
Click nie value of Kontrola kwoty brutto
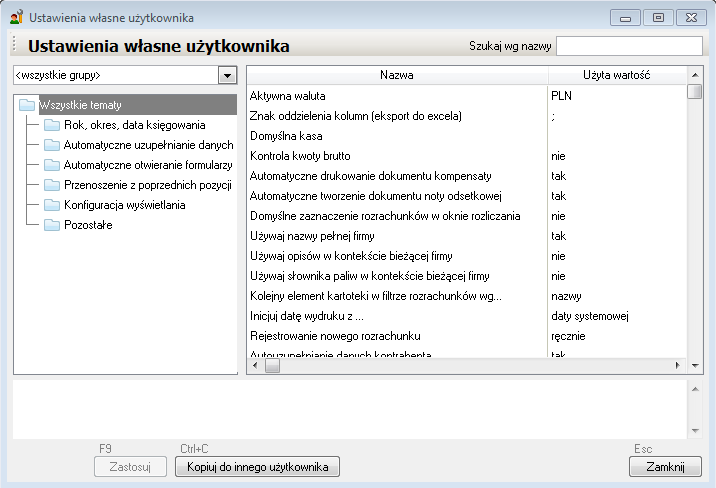click(558, 156)
